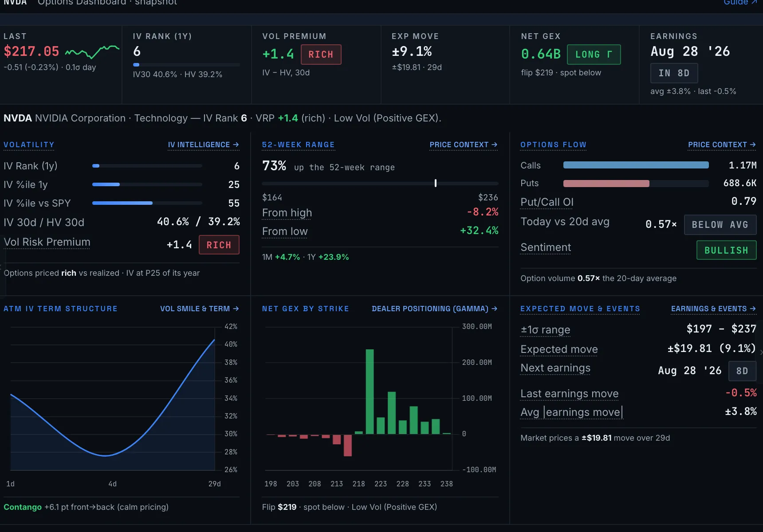Click the BULLISH sentiment badge
Screen dimensions: 763x532
click(x=726, y=250)
